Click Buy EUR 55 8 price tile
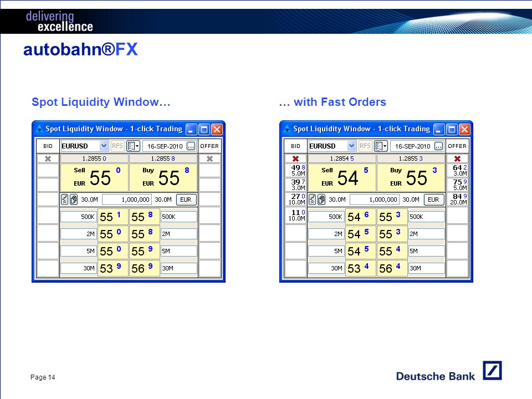Viewport: 532px width, 399px height. (x=163, y=177)
